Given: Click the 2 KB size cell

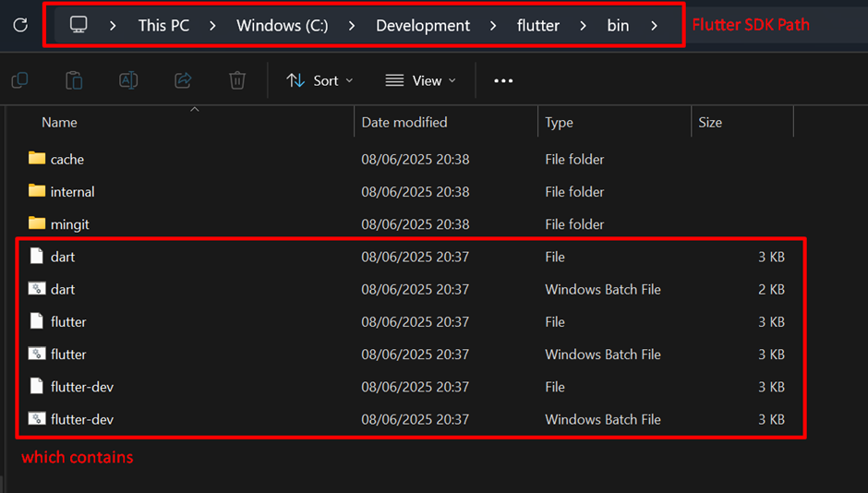Looking at the screenshot, I should pyautogui.click(x=771, y=289).
